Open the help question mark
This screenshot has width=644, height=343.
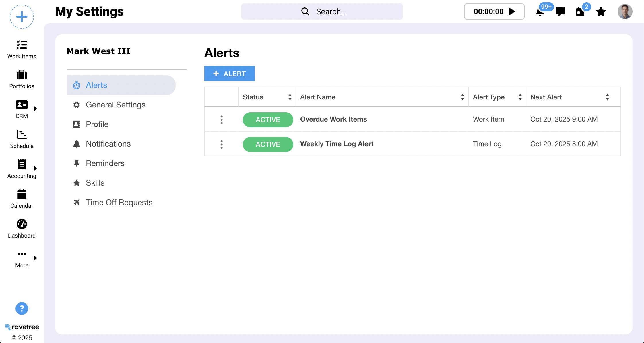point(22,309)
